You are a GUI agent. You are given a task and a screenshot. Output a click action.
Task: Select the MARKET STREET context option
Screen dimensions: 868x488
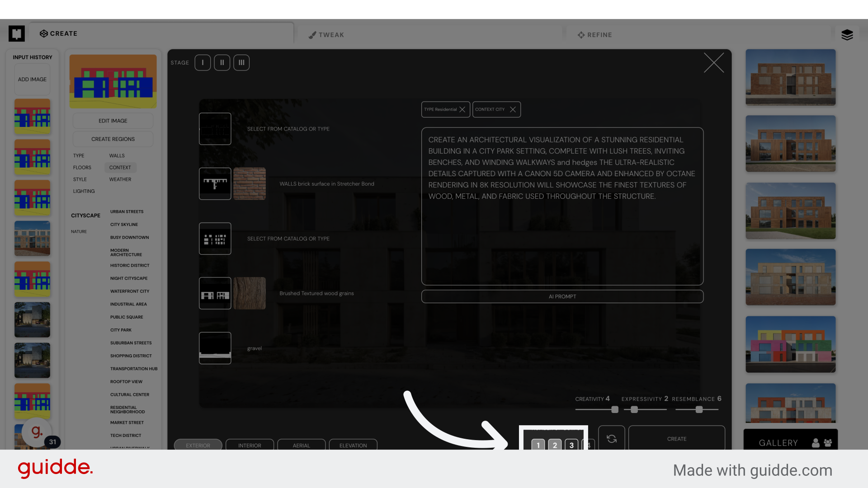(127, 422)
